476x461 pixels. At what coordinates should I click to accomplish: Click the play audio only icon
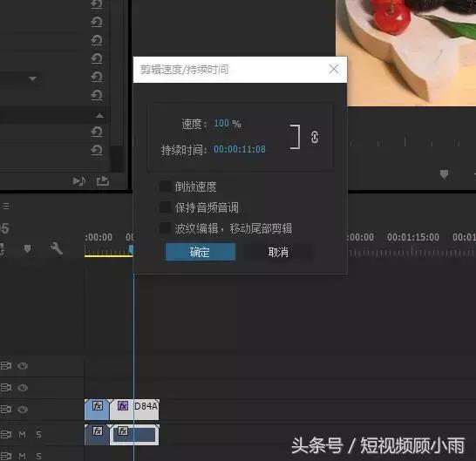point(79,181)
